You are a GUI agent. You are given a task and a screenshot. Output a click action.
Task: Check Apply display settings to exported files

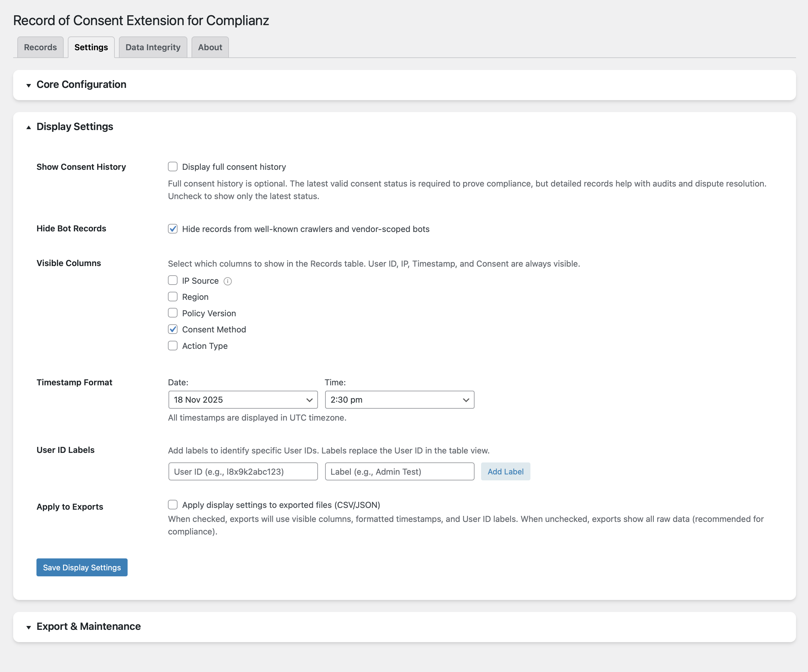coord(173,505)
